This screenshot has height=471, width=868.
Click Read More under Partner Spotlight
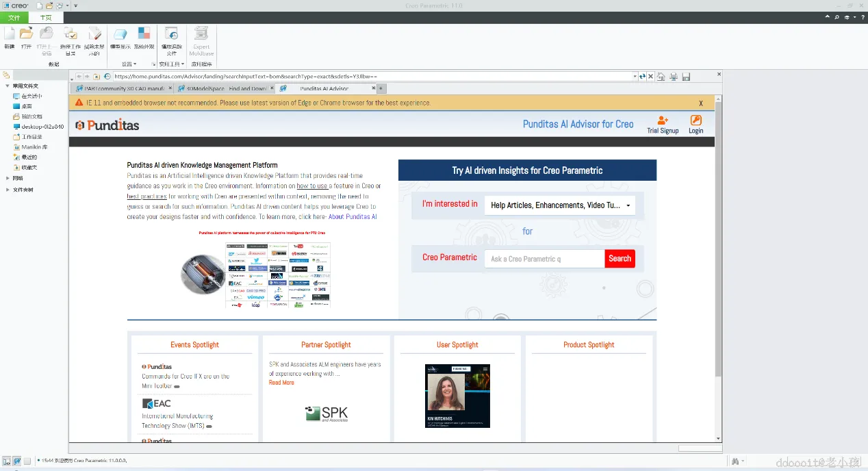click(281, 383)
